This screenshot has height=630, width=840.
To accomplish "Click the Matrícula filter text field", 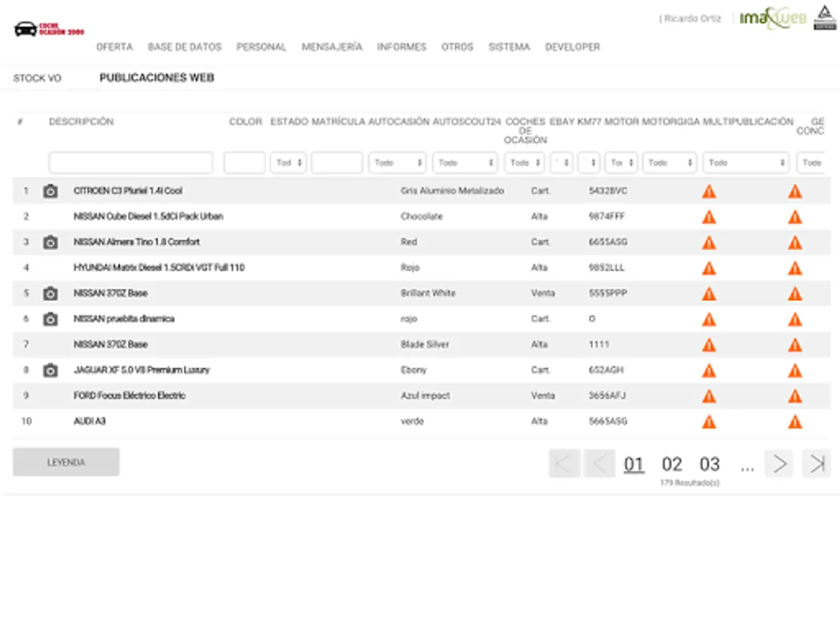I will 337,162.
